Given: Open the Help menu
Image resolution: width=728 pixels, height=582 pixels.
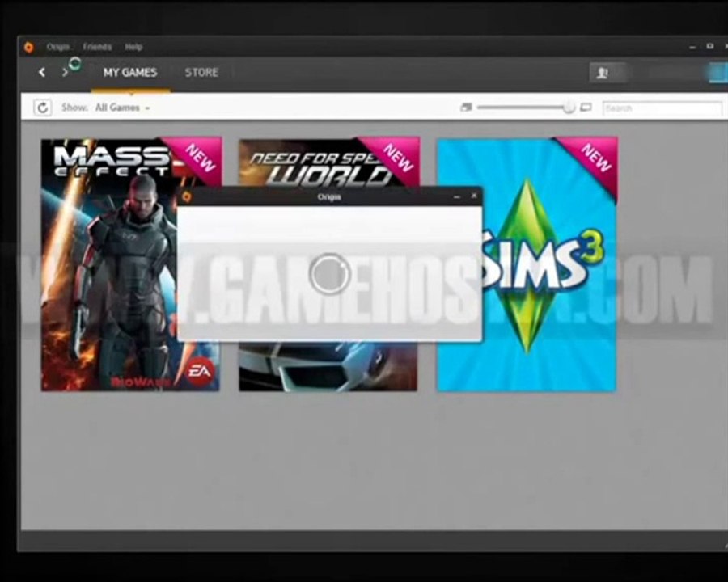Looking at the screenshot, I should pos(133,47).
